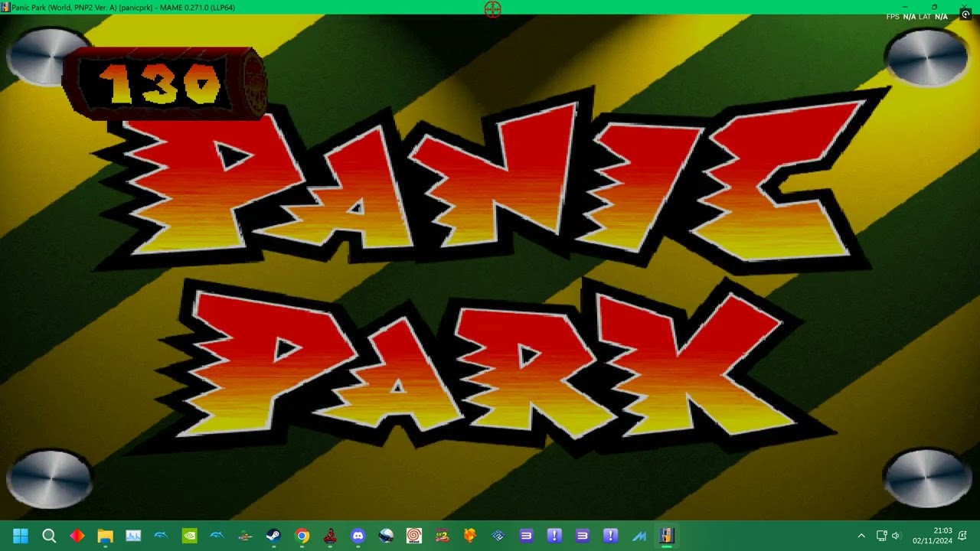
Task: Open the volume control tray icon
Action: point(896,536)
